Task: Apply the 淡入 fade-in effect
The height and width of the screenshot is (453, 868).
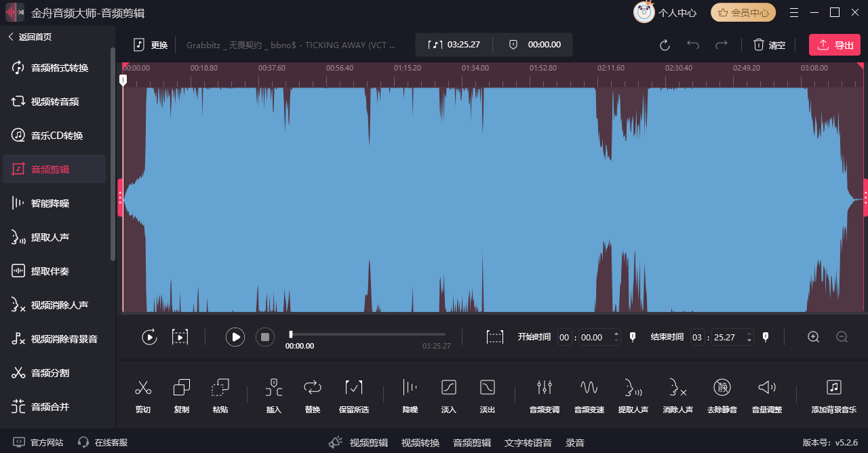Action: [448, 396]
